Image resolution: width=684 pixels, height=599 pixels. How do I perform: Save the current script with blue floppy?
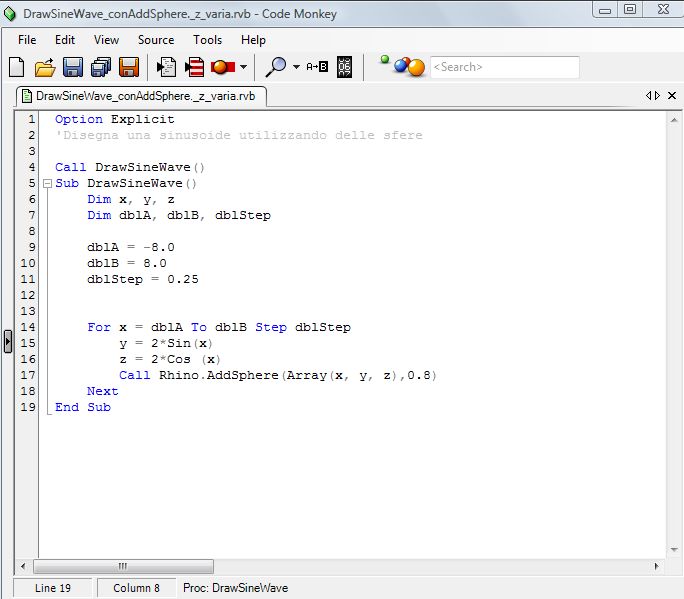(x=73, y=67)
